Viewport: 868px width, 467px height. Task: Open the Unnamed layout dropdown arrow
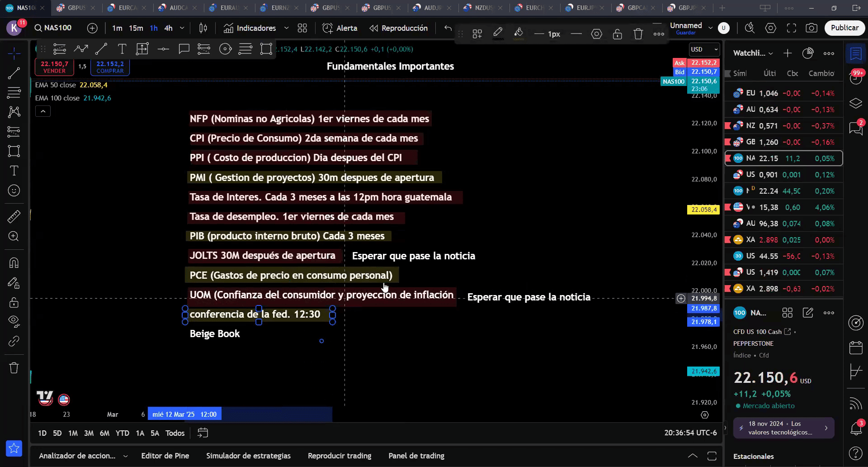710,28
